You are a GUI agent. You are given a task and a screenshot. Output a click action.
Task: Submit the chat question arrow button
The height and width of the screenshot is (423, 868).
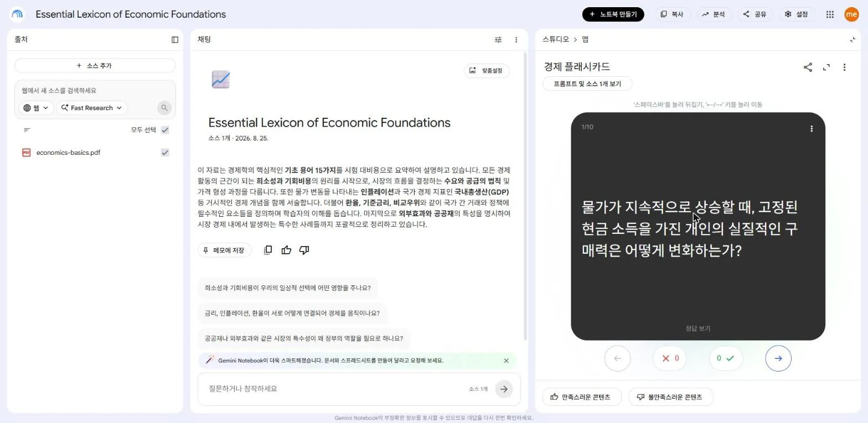coord(504,389)
